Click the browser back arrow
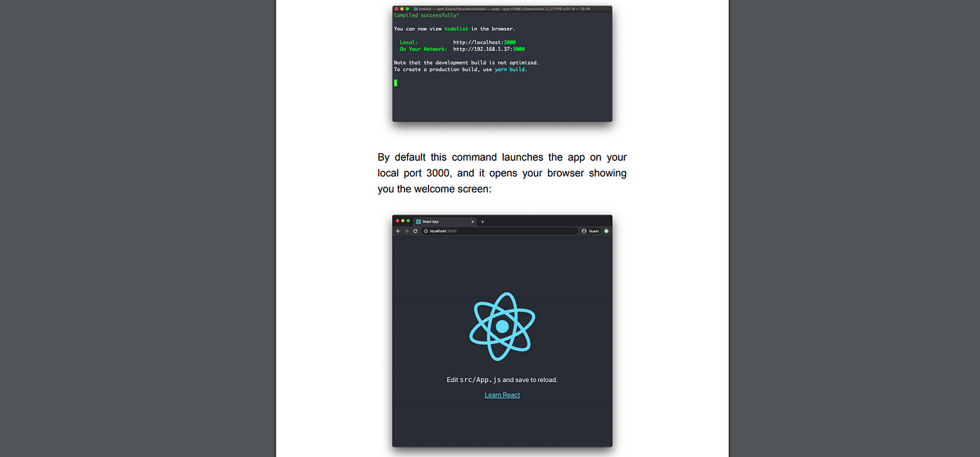Screen dimensions: 980x457 (399, 231)
